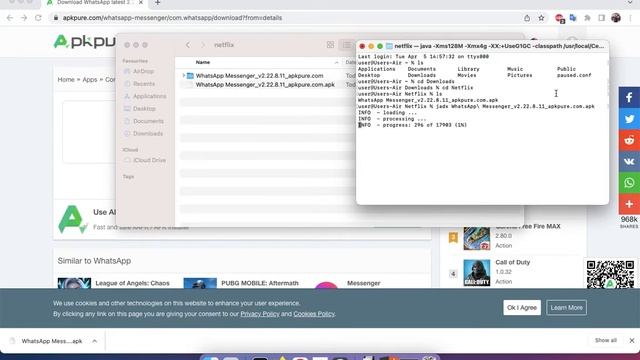Click the APKPure QR code
640x360 pixels.
[x=610, y=274]
